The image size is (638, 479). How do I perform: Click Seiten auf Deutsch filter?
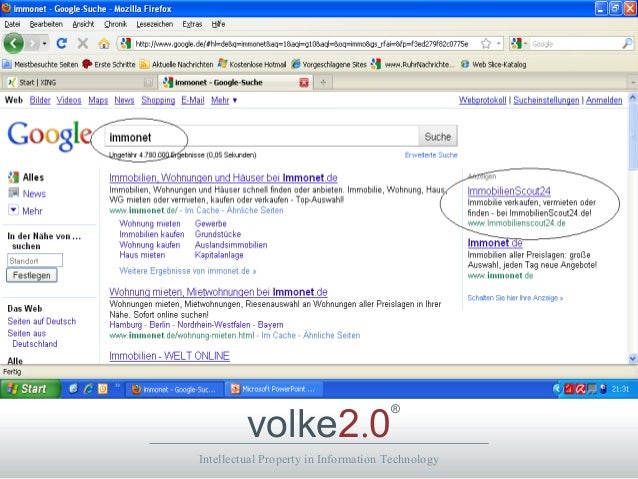click(42, 321)
